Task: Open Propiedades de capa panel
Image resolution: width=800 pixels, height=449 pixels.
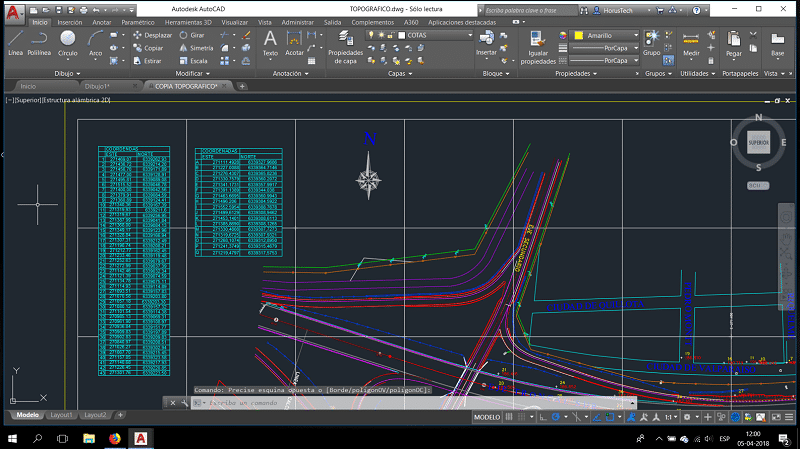Action: pos(345,47)
